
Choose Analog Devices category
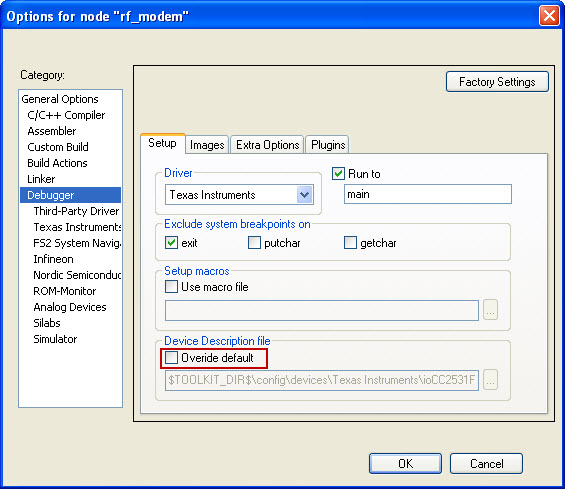click(70, 307)
